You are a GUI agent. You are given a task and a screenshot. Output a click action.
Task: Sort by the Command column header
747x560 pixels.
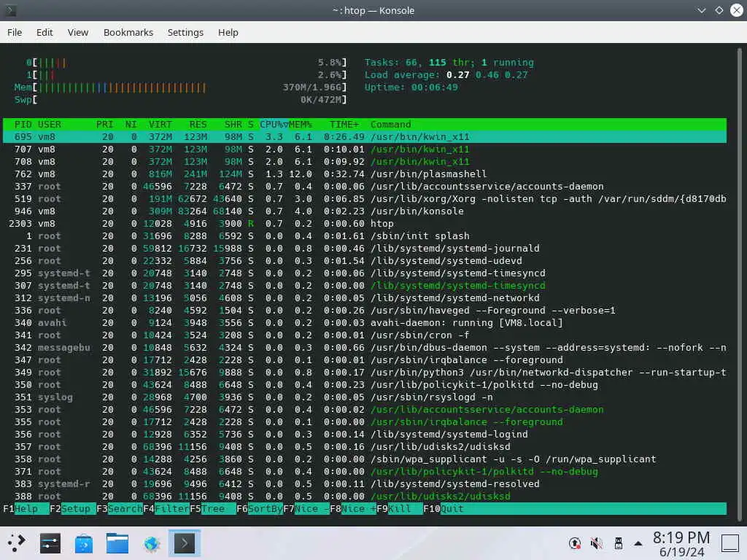(x=391, y=124)
